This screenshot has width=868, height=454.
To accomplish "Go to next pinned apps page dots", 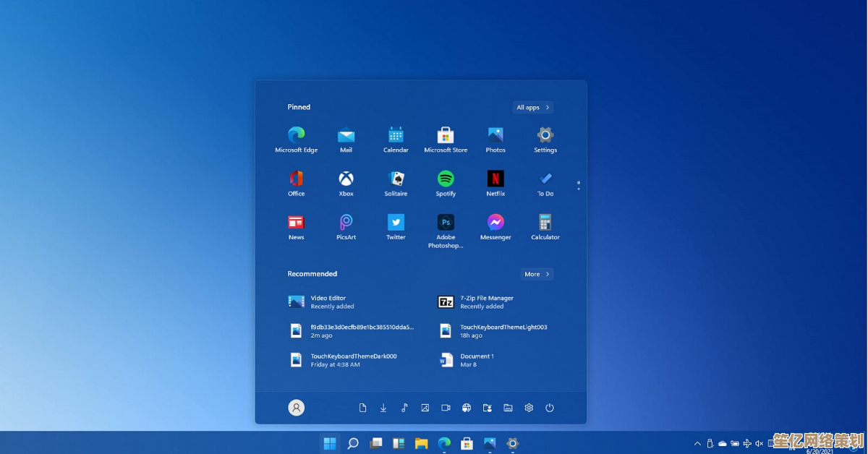I will tap(578, 185).
